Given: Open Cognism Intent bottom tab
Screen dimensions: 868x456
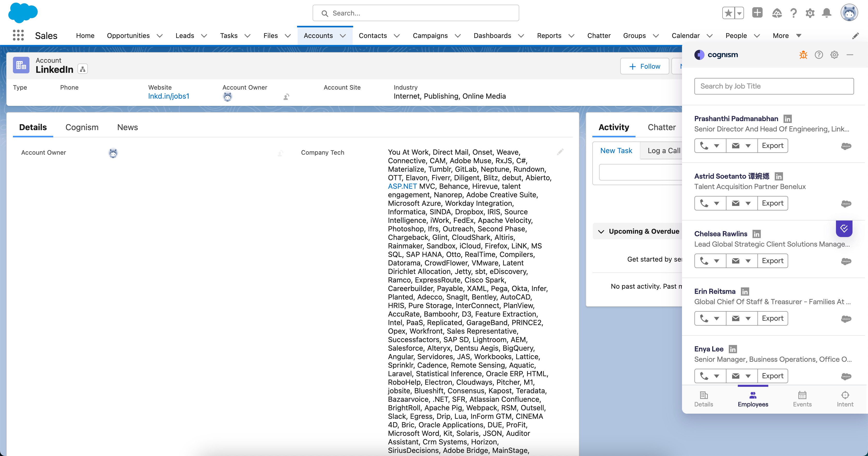Looking at the screenshot, I should [845, 399].
